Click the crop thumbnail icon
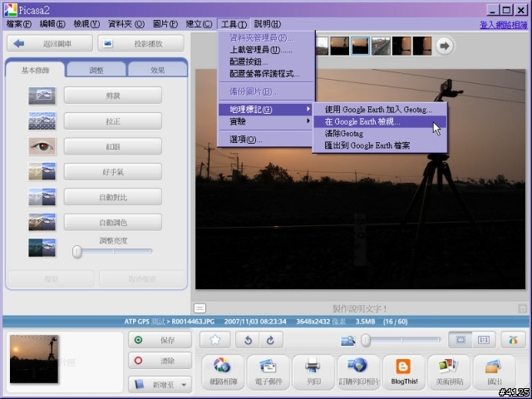Image resolution: width=532 pixels, height=399 pixels. coord(42,96)
